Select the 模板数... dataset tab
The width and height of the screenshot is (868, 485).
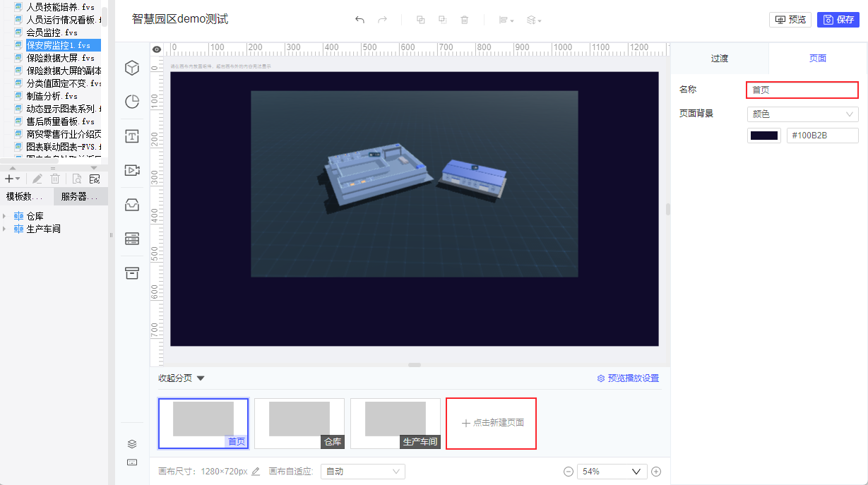click(27, 197)
